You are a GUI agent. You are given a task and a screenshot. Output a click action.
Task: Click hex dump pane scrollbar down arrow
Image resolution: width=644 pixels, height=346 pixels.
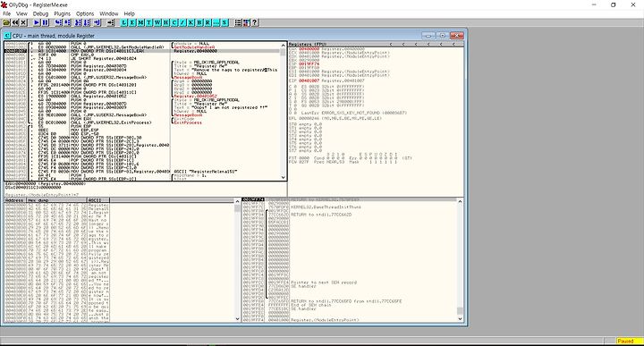click(237, 318)
